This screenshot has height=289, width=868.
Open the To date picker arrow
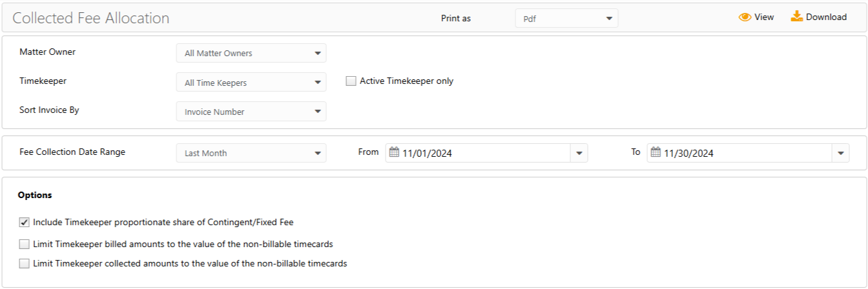[x=840, y=153]
